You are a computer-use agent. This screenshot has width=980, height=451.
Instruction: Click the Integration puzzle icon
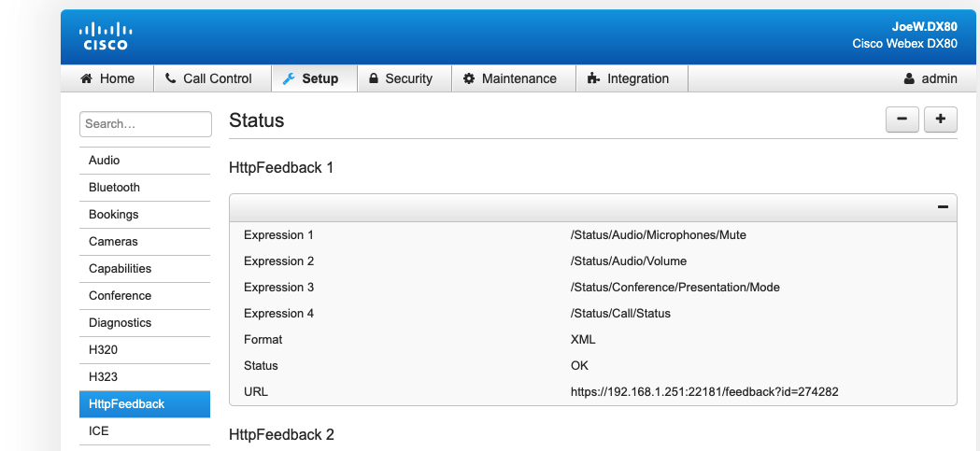[x=593, y=78]
